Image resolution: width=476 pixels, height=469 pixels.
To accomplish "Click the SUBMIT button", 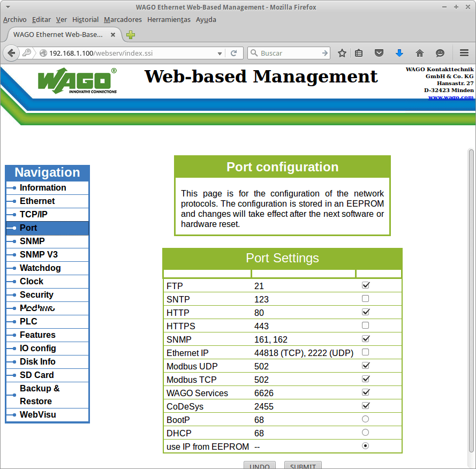I will click(x=303, y=465).
